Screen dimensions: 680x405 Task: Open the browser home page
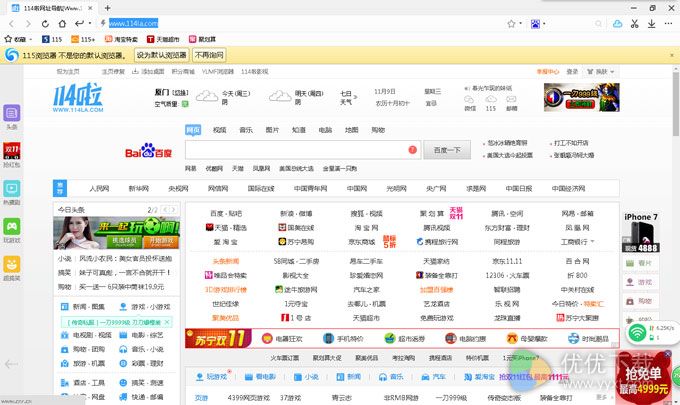pyautogui.click(x=62, y=24)
